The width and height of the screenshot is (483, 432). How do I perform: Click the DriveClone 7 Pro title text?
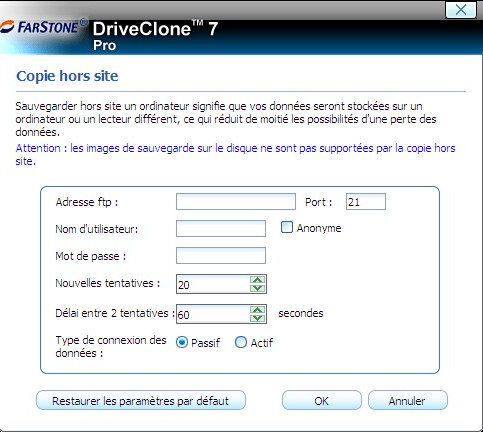pos(155,35)
